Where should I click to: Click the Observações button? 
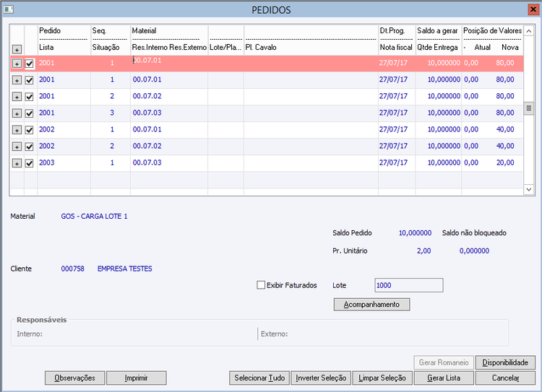pyautogui.click(x=74, y=378)
